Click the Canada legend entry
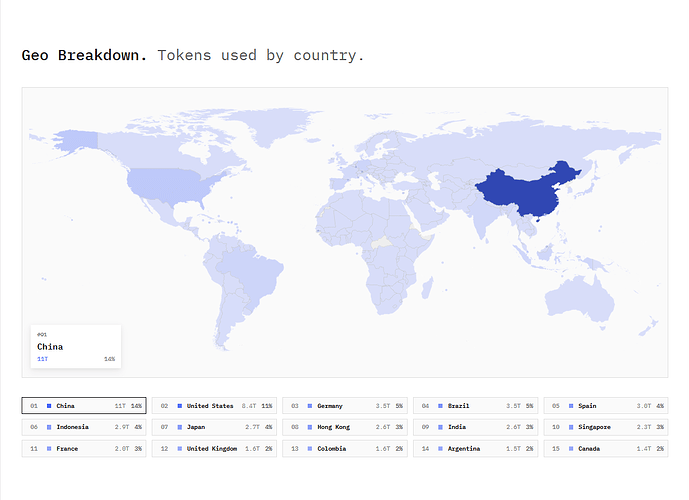The height and width of the screenshot is (500, 689). click(606, 449)
